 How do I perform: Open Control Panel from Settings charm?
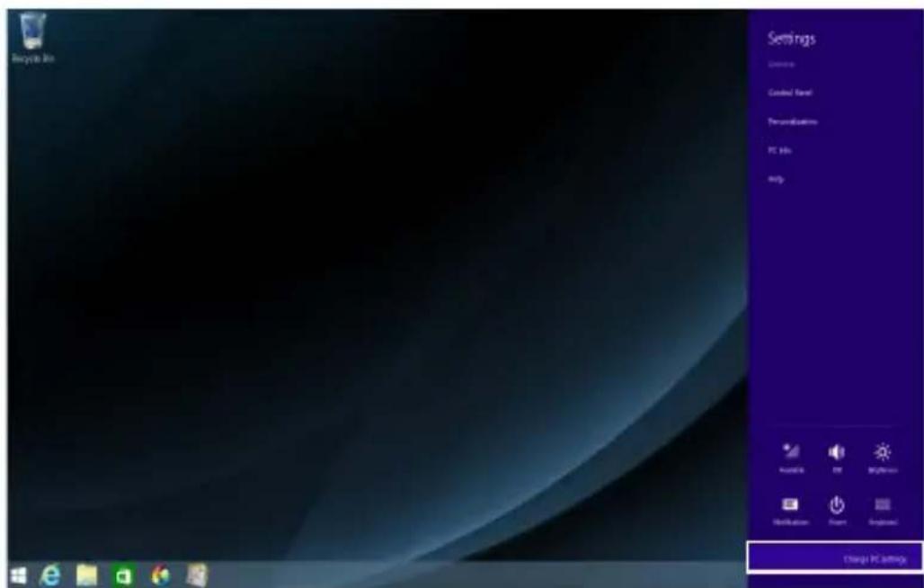(790, 93)
